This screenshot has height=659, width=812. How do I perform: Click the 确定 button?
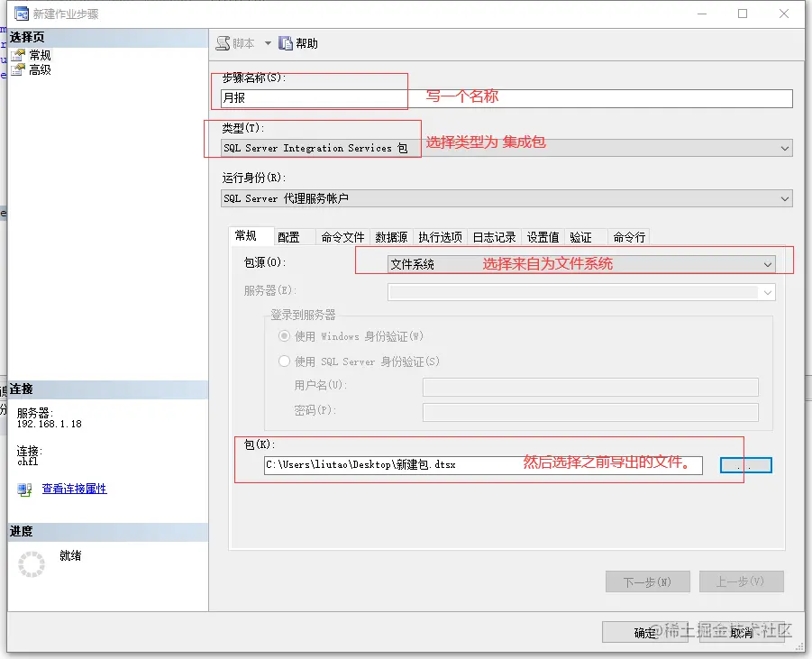click(x=644, y=633)
